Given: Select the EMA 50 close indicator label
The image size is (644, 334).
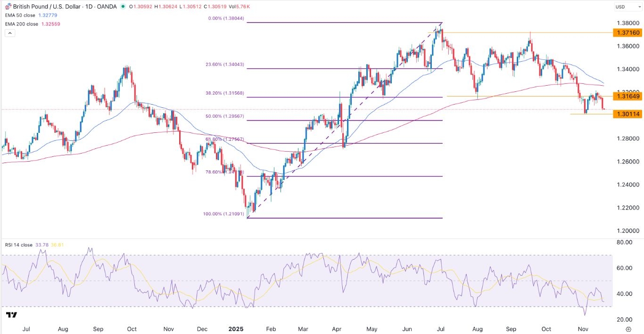Looking at the screenshot, I should pyautogui.click(x=21, y=15).
